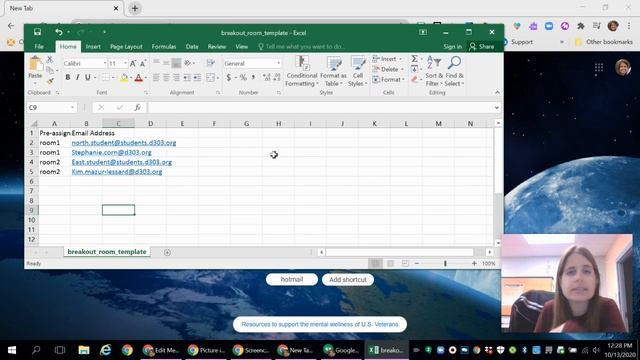The height and width of the screenshot is (360, 640).
Task: Click the Format Painter brush icon
Action: [50, 81]
